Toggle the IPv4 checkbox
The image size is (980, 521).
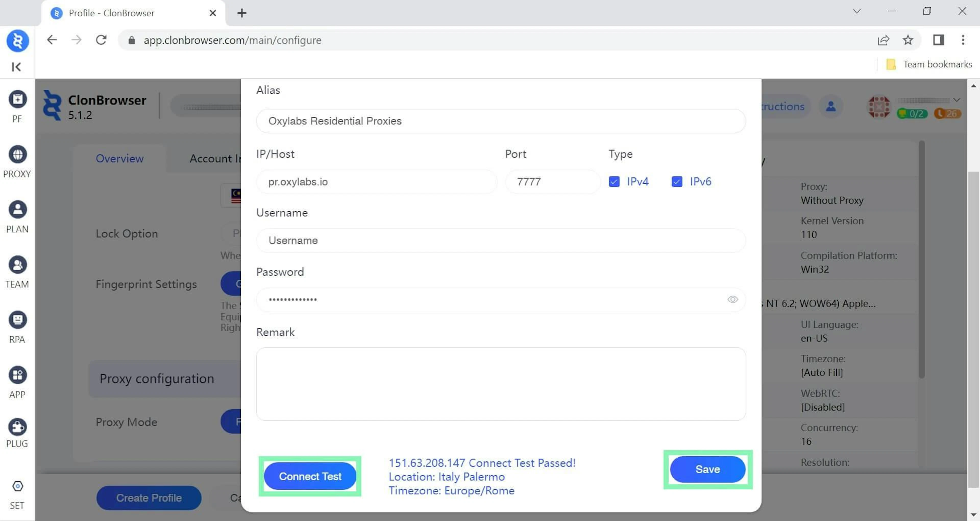pos(614,182)
